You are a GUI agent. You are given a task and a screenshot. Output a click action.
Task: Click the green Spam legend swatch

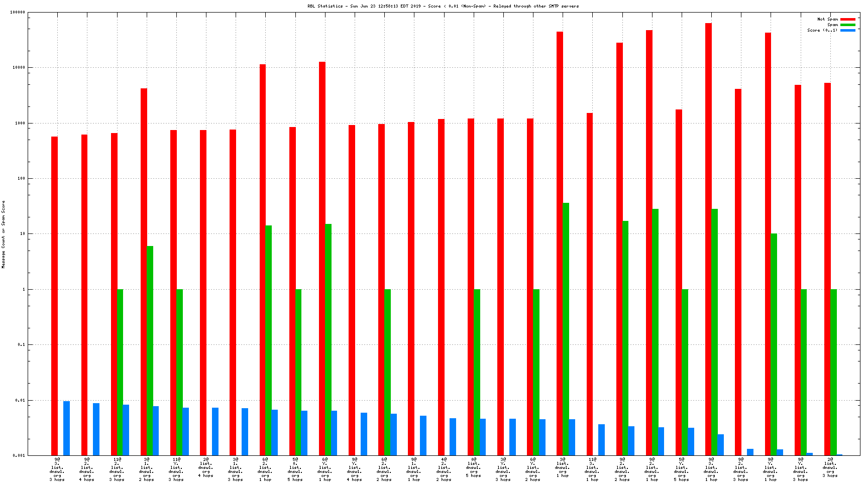[x=847, y=25]
